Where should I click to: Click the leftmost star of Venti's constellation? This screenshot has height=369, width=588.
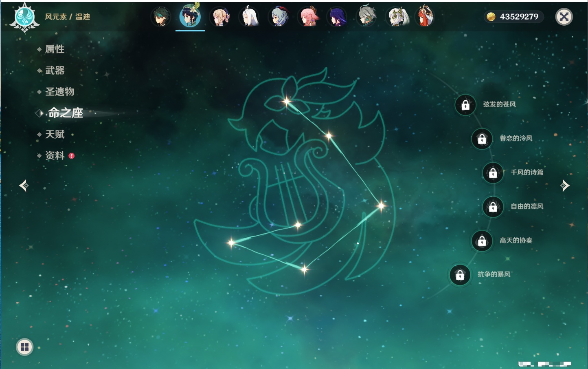(x=231, y=243)
